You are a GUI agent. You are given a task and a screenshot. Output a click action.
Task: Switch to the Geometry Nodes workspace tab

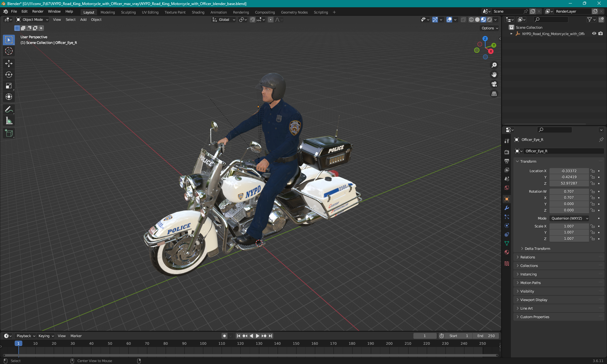point(294,12)
